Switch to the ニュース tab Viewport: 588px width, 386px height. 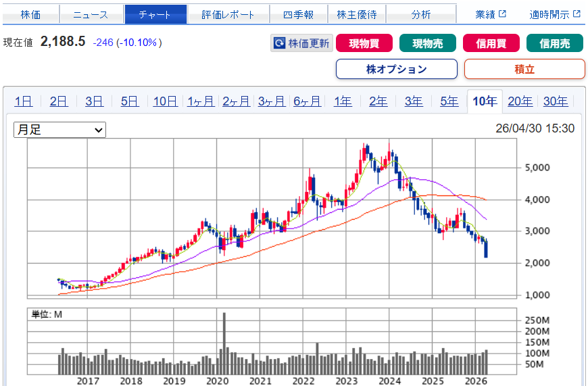[x=91, y=14]
